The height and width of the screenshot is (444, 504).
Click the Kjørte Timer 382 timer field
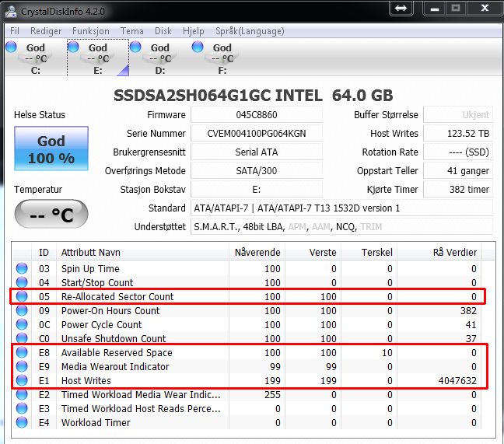[x=458, y=189]
